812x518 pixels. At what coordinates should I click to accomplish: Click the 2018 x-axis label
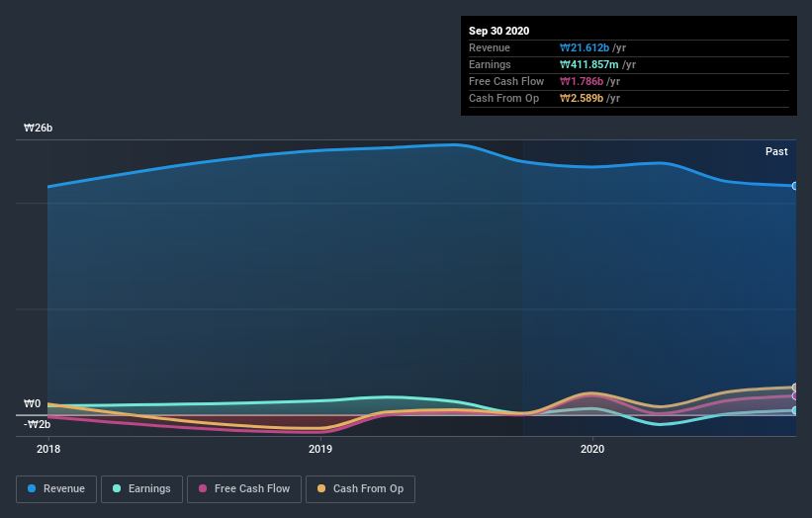click(48, 449)
